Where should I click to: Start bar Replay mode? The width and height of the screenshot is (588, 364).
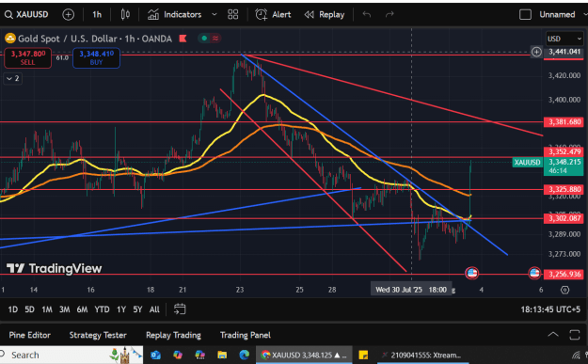pos(325,15)
